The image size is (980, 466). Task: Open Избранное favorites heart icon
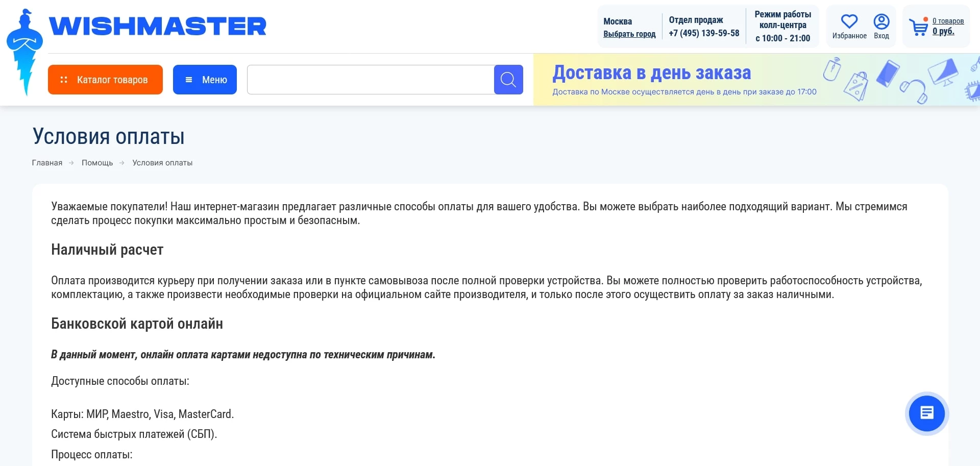[x=849, y=22]
